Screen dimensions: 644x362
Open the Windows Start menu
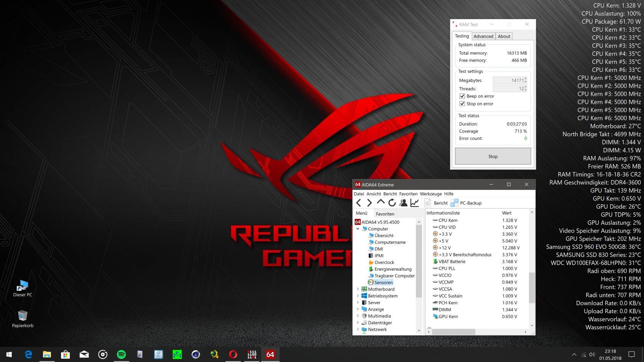click(x=9, y=354)
